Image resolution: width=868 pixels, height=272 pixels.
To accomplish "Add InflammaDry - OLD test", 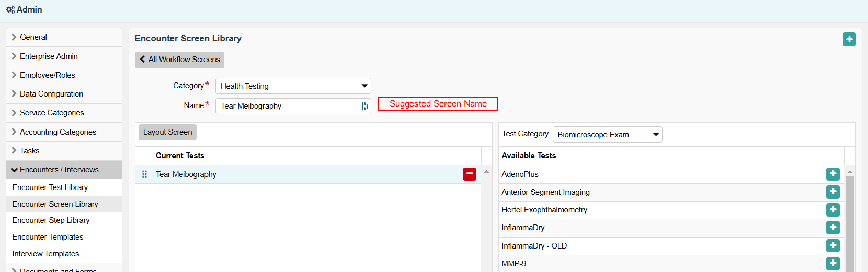I will coord(832,245).
